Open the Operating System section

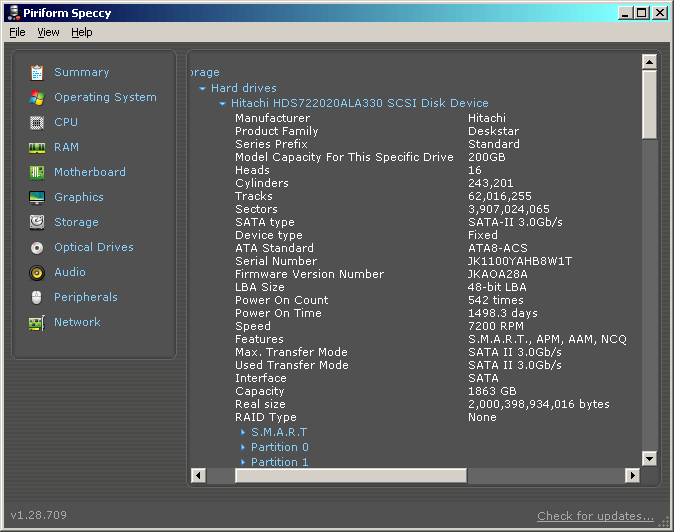point(105,97)
